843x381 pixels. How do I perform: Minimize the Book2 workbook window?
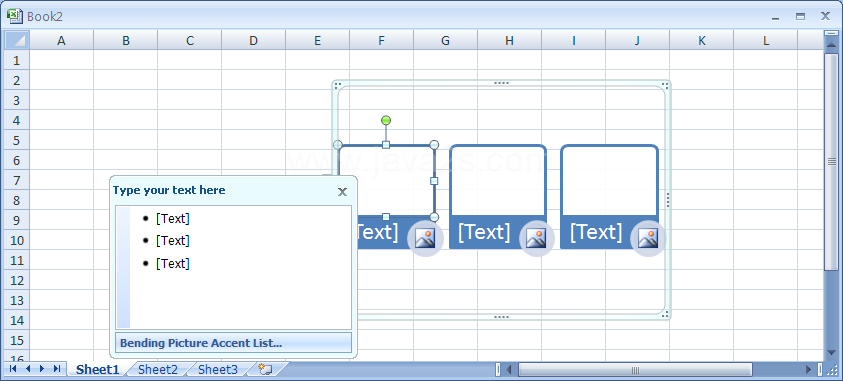click(x=775, y=17)
